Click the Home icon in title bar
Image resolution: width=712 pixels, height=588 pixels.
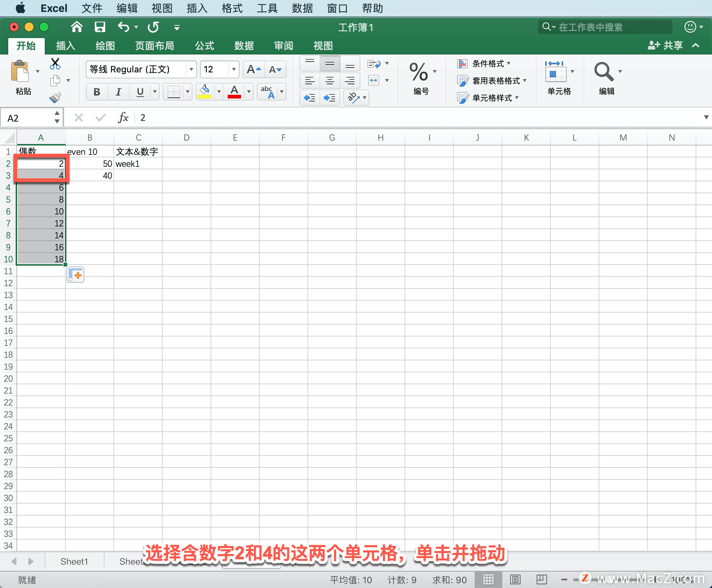tap(76, 27)
